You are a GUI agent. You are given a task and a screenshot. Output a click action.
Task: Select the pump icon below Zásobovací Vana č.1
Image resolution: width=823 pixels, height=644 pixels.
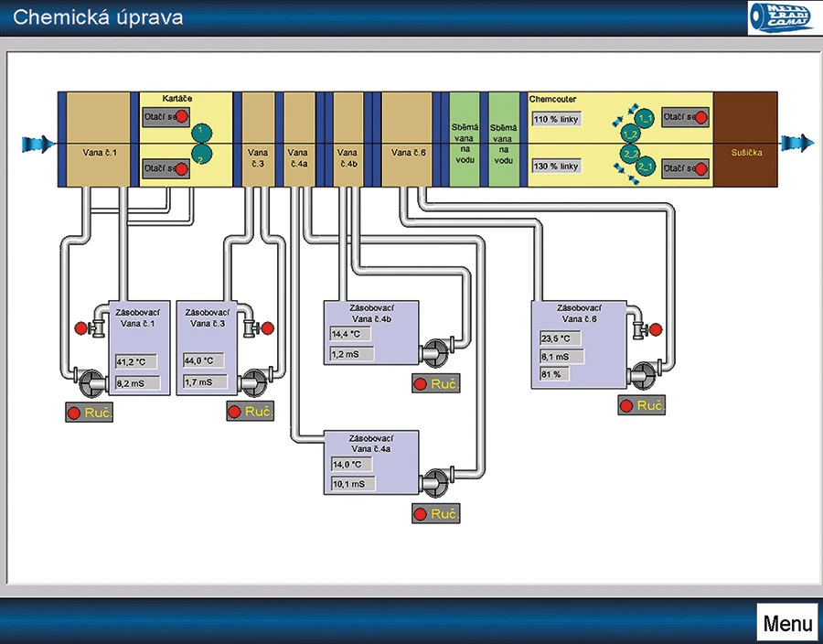click(x=91, y=382)
